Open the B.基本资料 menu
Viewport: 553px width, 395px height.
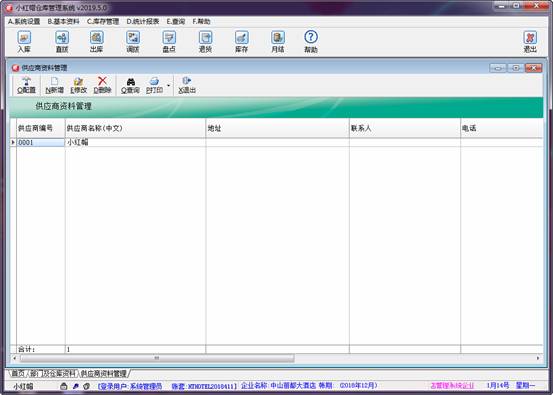coord(63,22)
